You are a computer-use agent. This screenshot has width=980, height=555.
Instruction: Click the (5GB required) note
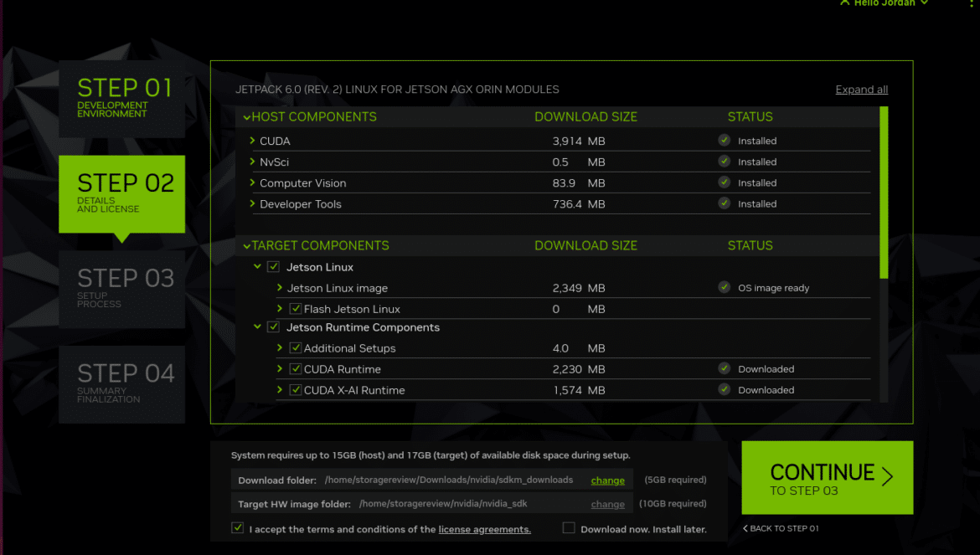click(x=676, y=480)
